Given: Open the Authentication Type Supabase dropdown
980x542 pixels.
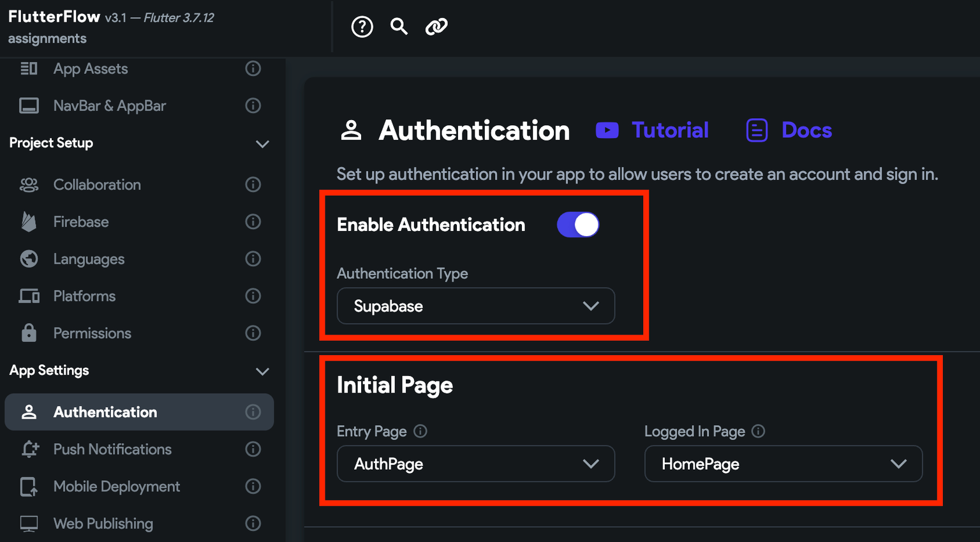Looking at the screenshot, I should [476, 306].
